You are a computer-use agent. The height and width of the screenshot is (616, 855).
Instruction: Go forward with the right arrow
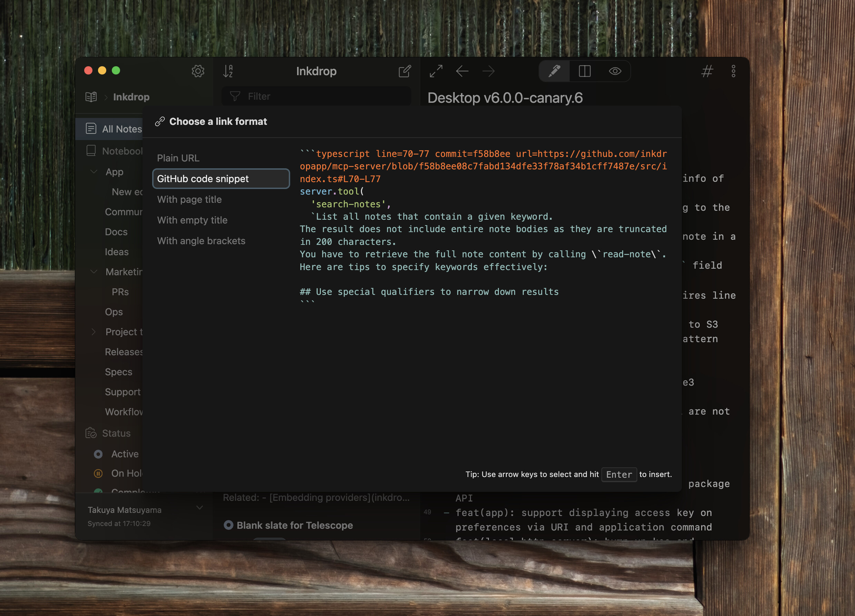click(x=489, y=71)
